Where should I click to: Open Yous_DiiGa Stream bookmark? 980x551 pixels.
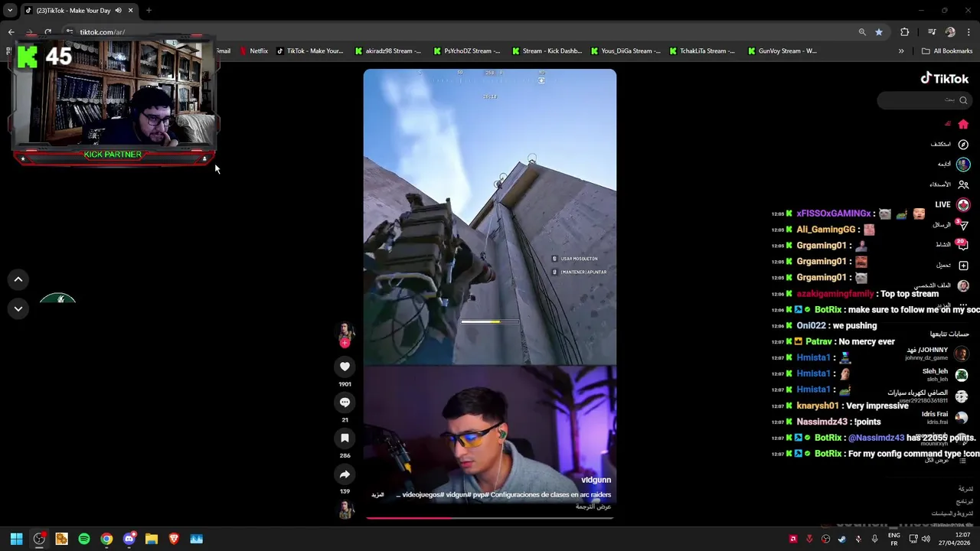[626, 51]
